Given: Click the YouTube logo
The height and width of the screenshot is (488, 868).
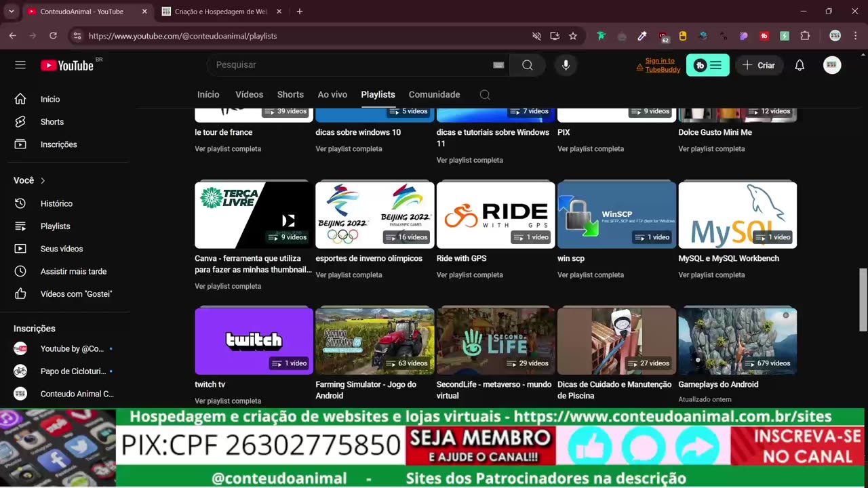Looking at the screenshot, I should tap(66, 65).
